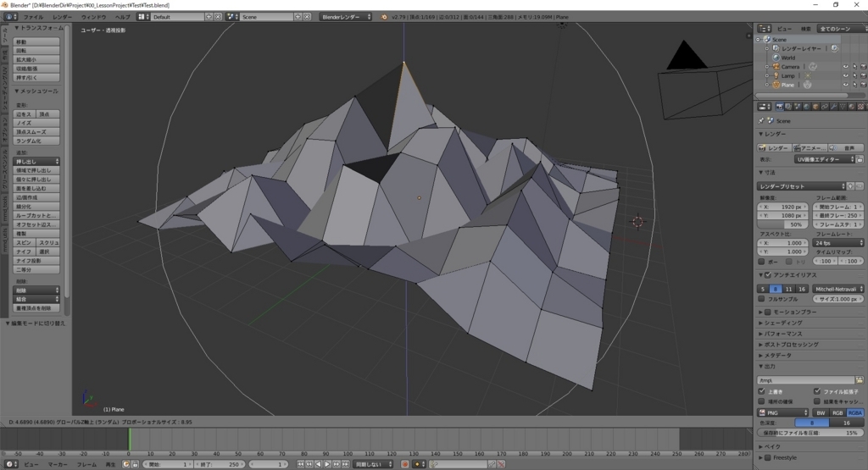Viewport: 868px width, 470px height.
Task: Collapse the メッシュツール panel
Action: [x=36, y=91]
